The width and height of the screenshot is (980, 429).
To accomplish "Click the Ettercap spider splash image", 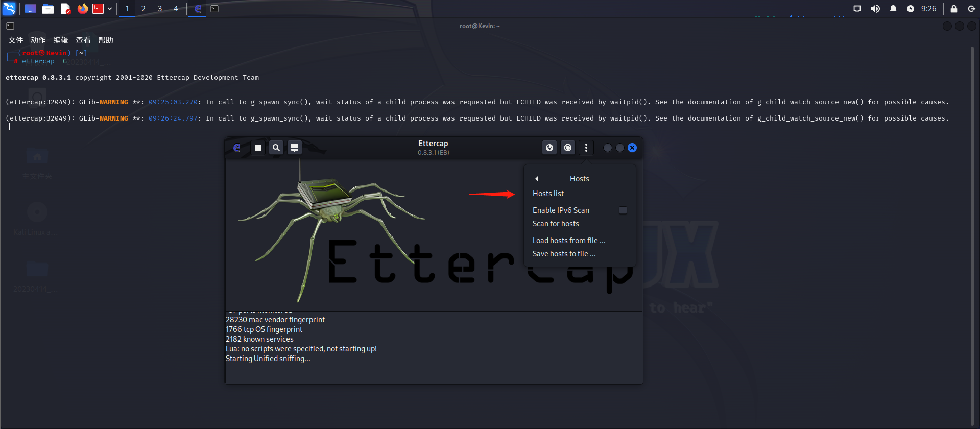I will [x=434, y=234].
